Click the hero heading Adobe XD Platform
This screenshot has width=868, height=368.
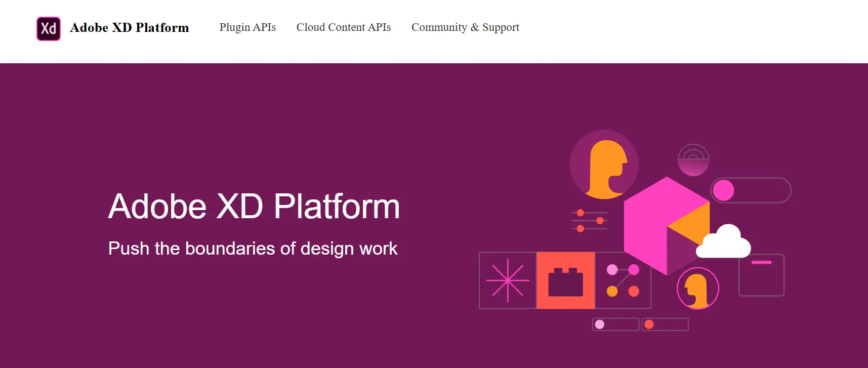(x=254, y=207)
